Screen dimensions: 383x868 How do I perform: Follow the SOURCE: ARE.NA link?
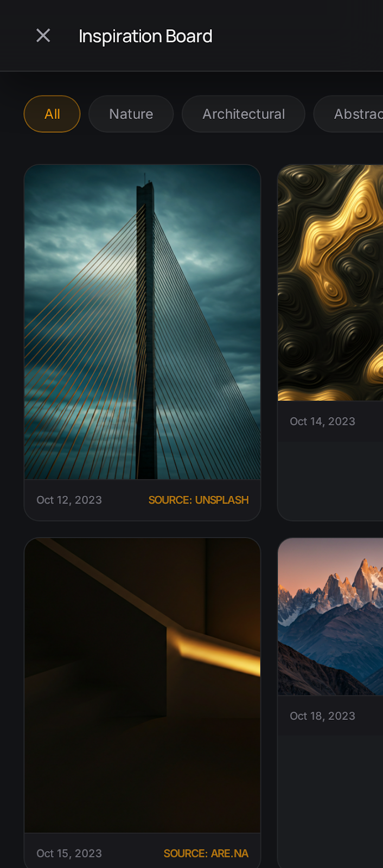coord(206,853)
